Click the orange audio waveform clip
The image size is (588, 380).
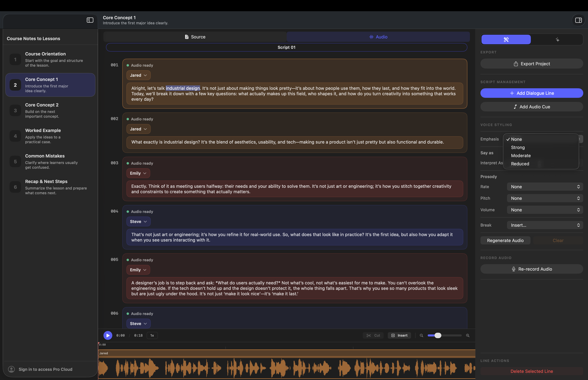click(287, 368)
